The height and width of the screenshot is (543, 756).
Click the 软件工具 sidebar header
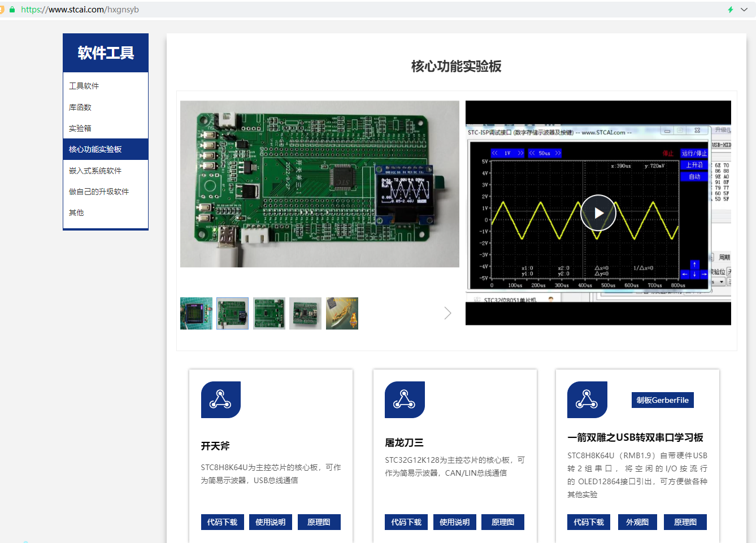point(106,53)
